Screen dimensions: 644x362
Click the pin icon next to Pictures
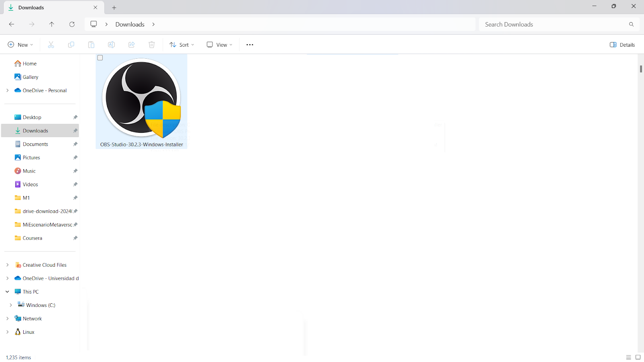point(75,158)
